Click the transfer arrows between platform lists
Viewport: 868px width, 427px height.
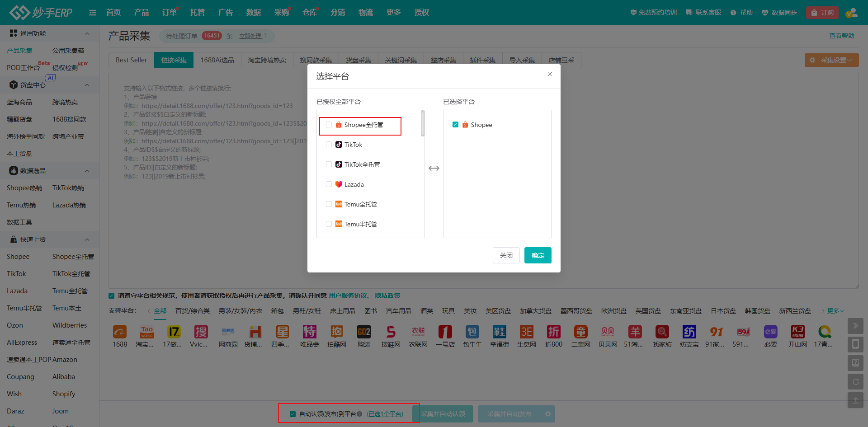click(434, 168)
